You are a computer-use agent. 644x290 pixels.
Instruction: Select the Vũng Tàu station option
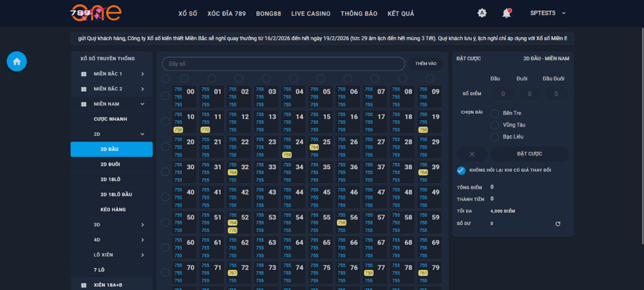495,125
